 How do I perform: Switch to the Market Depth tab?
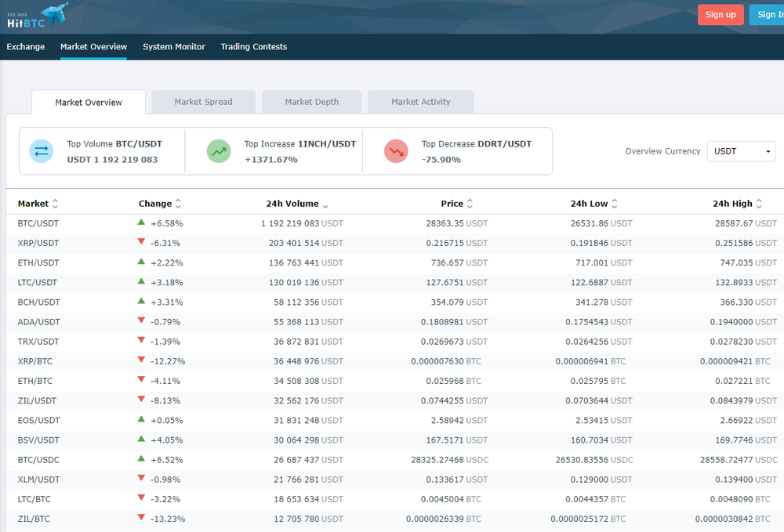(311, 102)
